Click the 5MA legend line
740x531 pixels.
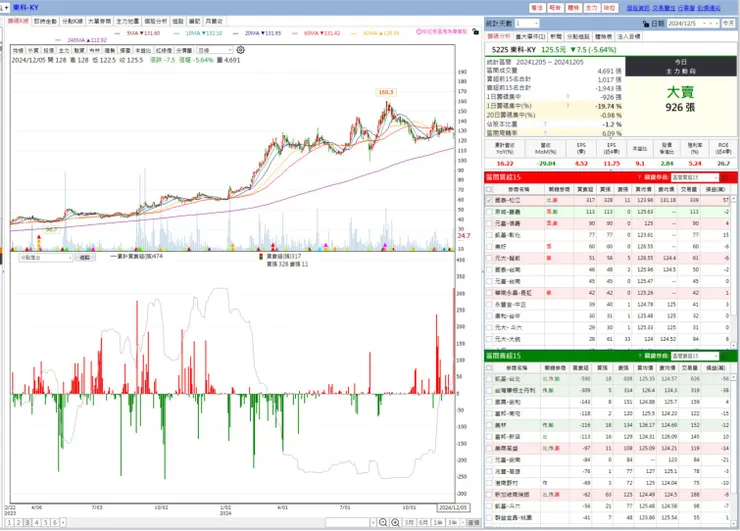click(x=137, y=34)
